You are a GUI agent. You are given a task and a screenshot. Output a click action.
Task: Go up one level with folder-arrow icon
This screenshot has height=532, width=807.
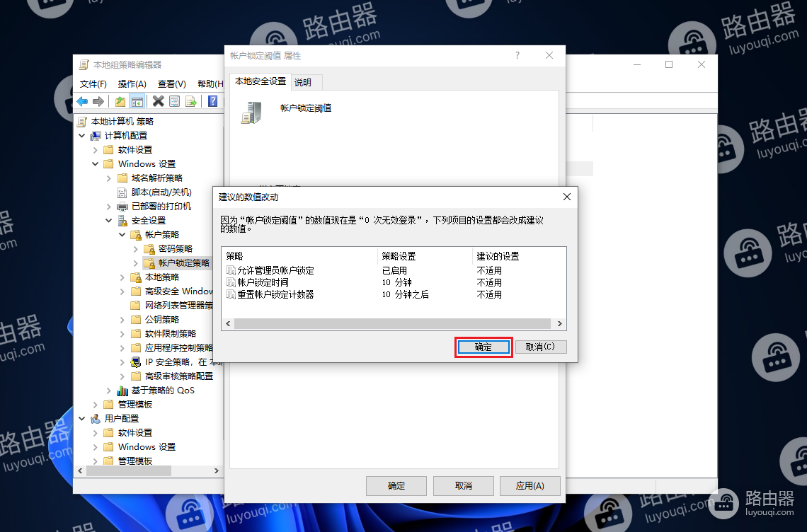pos(120,101)
